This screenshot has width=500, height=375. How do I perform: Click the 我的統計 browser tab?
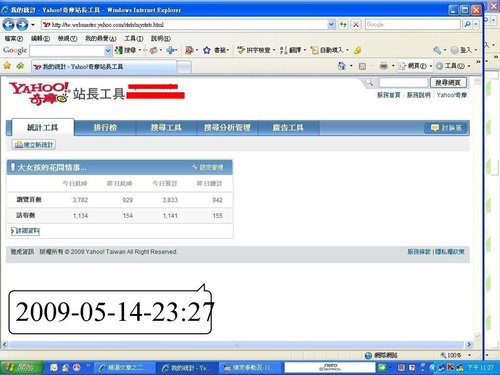coord(104,67)
